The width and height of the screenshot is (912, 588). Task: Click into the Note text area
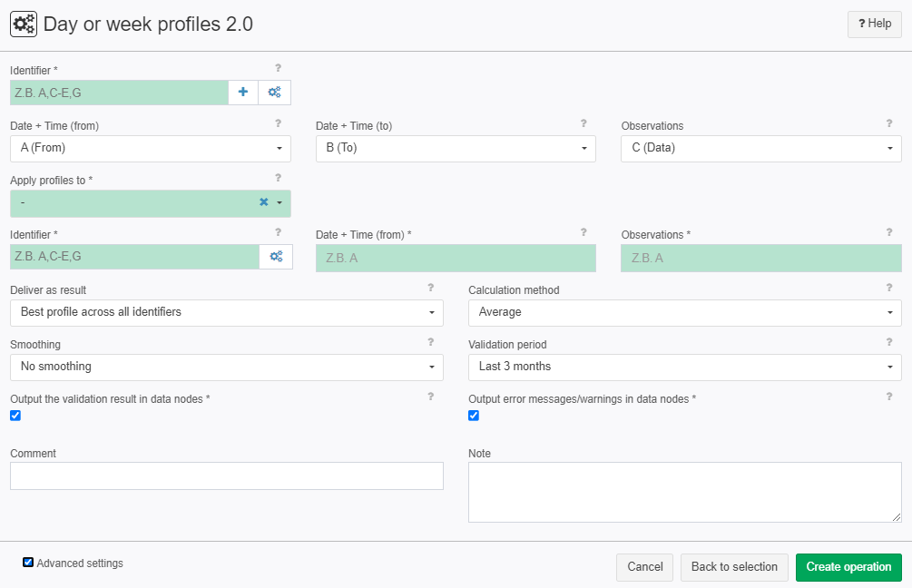coord(684,492)
